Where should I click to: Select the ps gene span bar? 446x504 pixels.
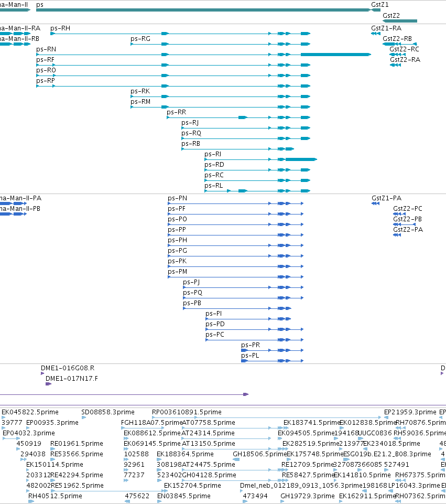[x=203, y=10]
